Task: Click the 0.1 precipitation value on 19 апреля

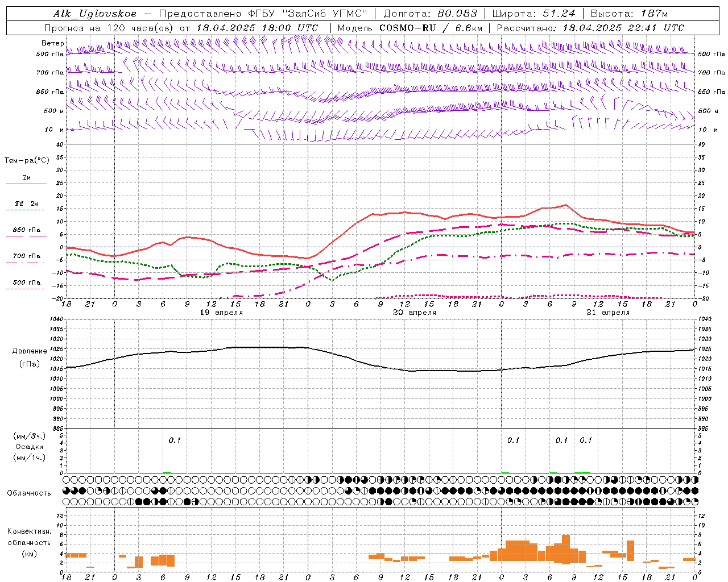Action: click(175, 440)
